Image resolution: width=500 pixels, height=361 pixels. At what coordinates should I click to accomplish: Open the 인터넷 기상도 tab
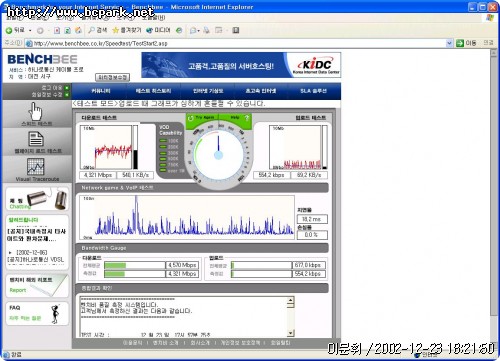click(x=208, y=91)
